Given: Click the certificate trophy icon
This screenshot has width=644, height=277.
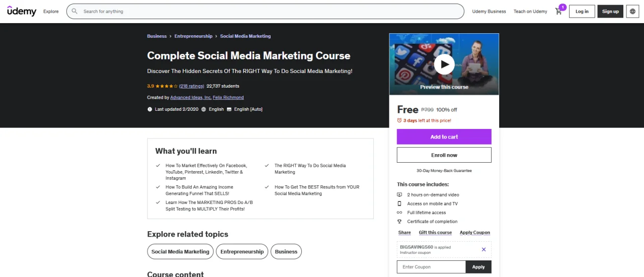Looking at the screenshot, I should [399, 222].
